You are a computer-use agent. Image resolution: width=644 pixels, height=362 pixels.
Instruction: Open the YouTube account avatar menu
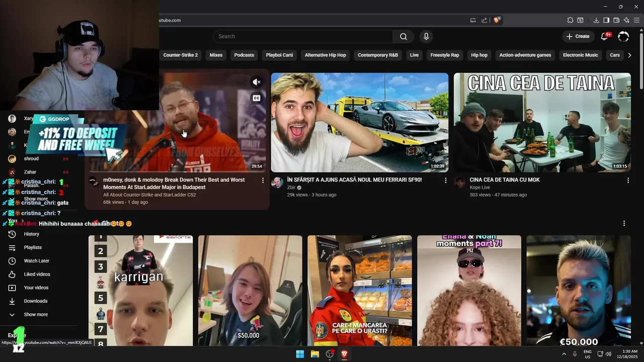coord(623,36)
